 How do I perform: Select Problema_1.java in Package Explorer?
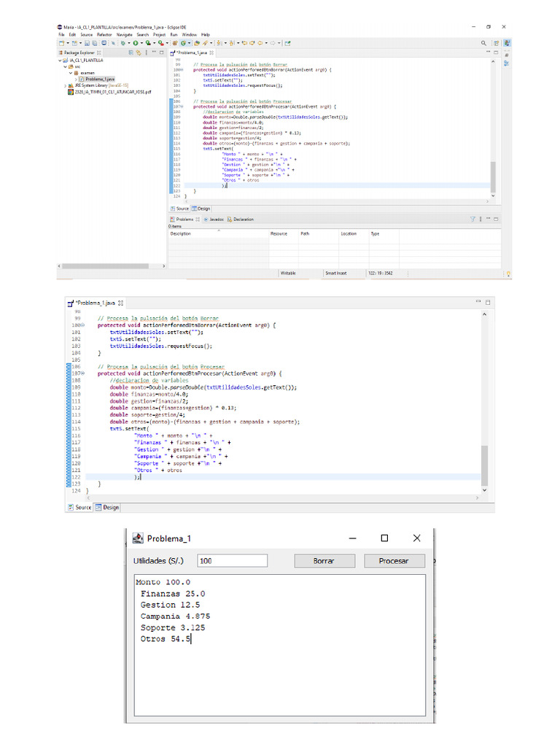(99, 79)
